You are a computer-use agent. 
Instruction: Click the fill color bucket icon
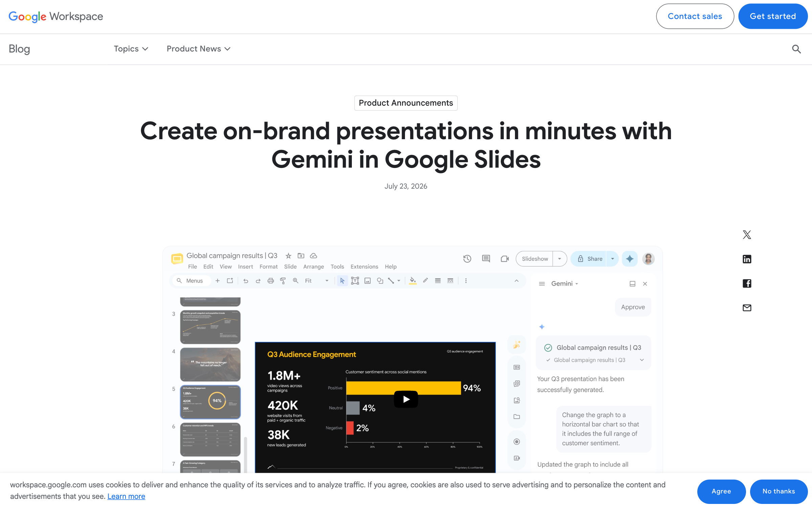pos(413,281)
